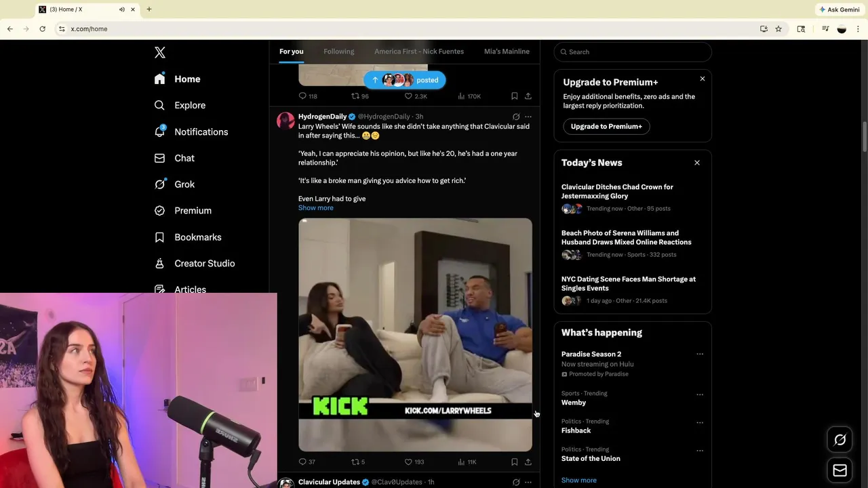Viewport: 868px width, 488px height.
Task: Open State of the Union trend
Action: pyautogui.click(x=591, y=459)
